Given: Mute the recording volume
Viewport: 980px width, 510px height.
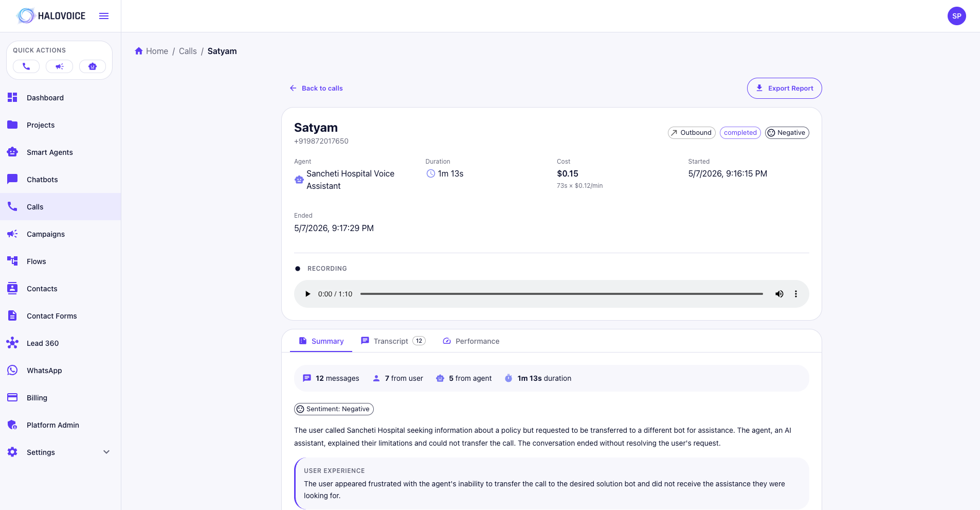Looking at the screenshot, I should [x=779, y=294].
